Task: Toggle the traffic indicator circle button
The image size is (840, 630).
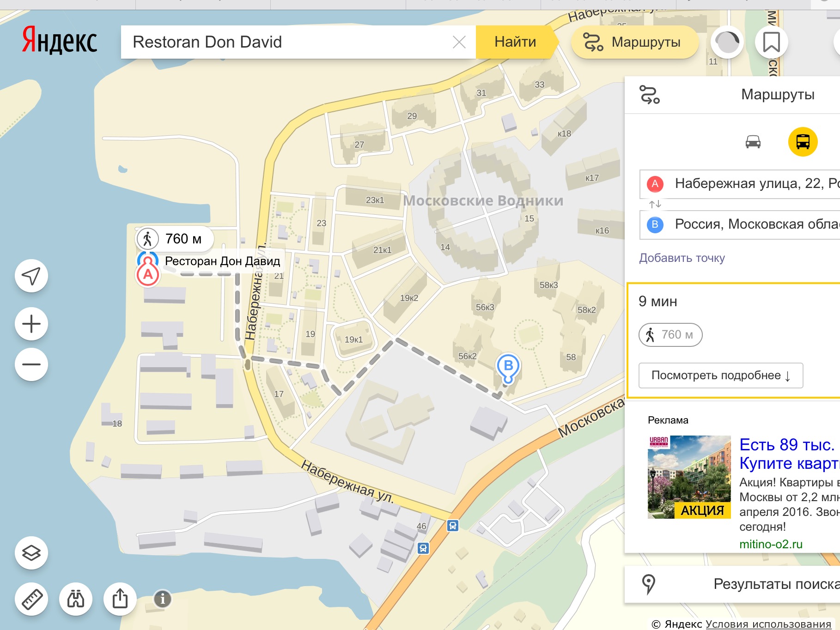Action: click(727, 42)
